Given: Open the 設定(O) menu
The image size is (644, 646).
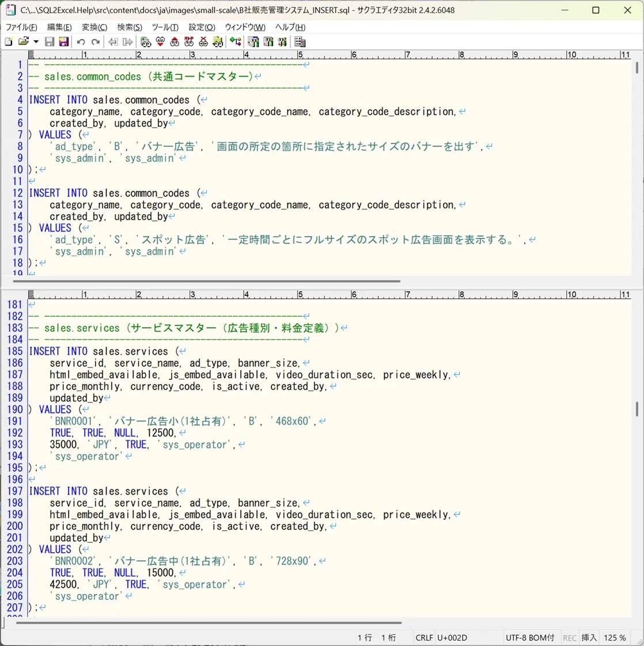Looking at the screenshot, I should click(202, 27).
